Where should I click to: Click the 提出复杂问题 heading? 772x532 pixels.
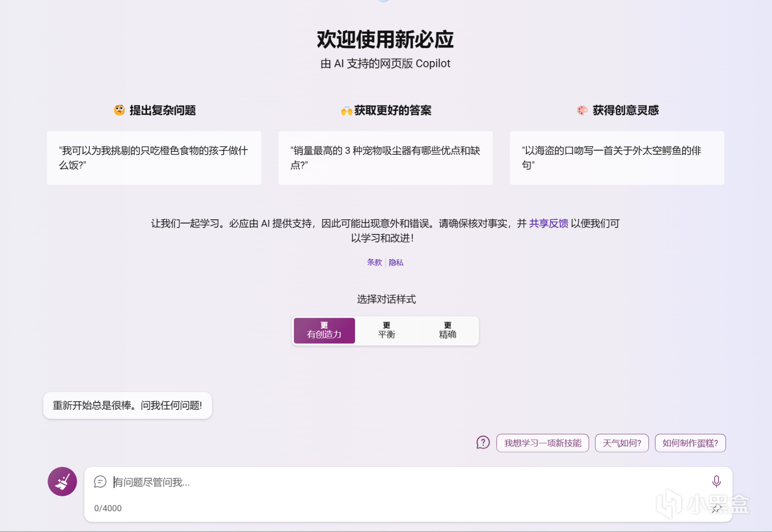click(163, 110)
